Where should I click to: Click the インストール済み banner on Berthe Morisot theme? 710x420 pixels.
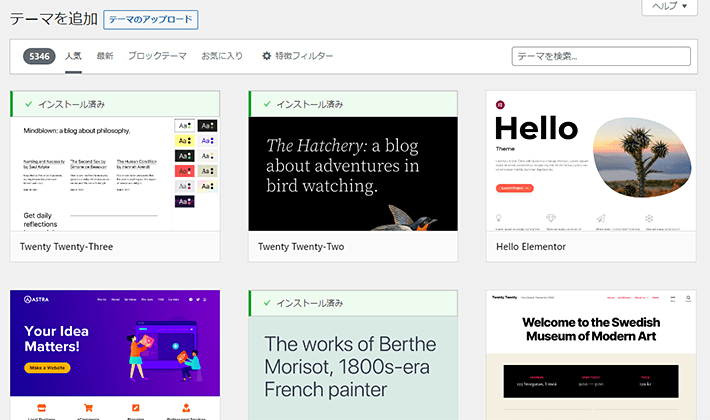tap(353, 303)
